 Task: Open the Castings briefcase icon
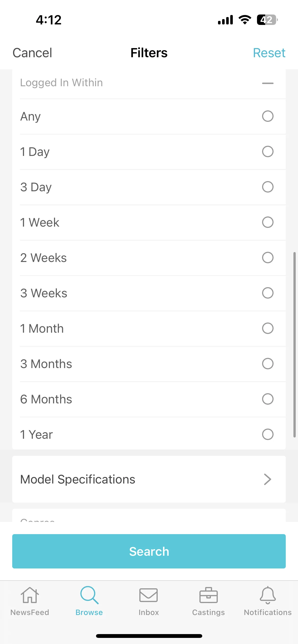tap(208, 595)
